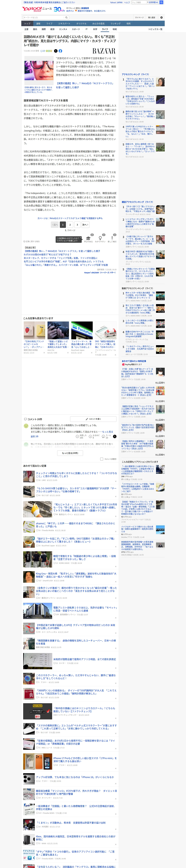Select the 国内 category tab
Image resolution: width=186 pixels, height=868 pixels.
click(35, 29)
